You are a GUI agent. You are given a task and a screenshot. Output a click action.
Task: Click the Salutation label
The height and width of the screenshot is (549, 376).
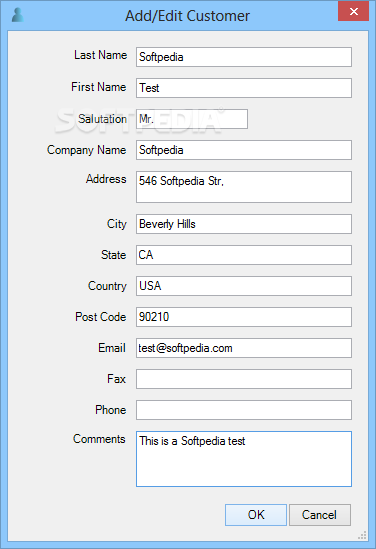(102, 119)
